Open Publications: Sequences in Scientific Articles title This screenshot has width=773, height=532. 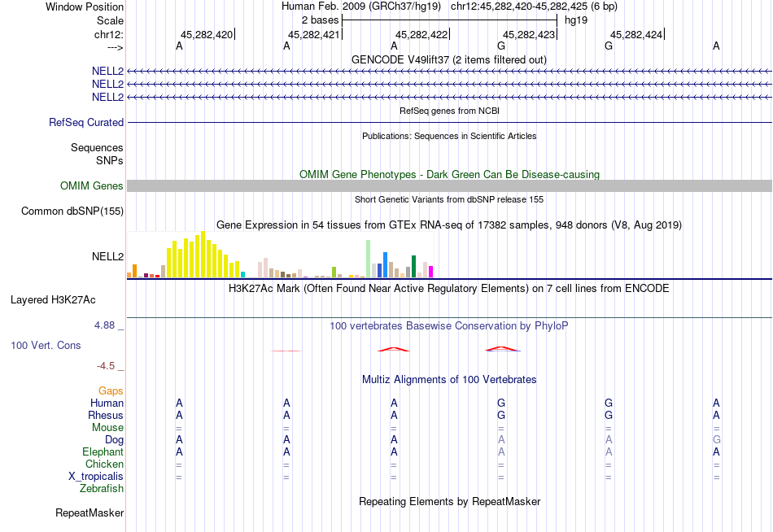coord(449,136)
